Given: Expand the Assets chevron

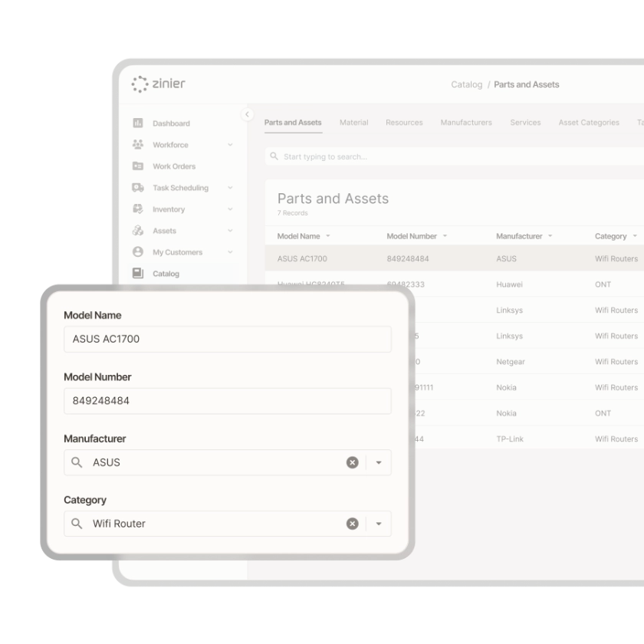Looking at the screenshot, I should click(x=230, y=231).
